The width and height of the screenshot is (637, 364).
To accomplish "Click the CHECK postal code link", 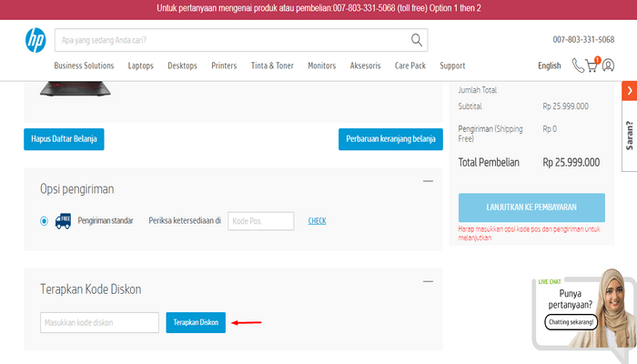I will tap(317, 221).
